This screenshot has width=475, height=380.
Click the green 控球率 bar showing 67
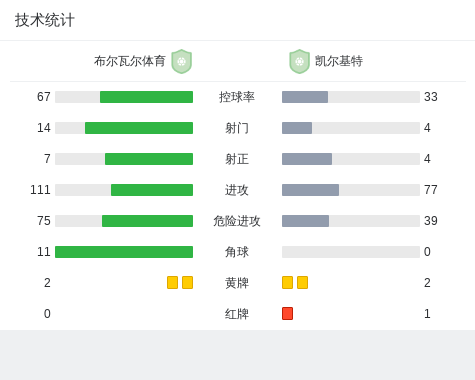[146, 97]
